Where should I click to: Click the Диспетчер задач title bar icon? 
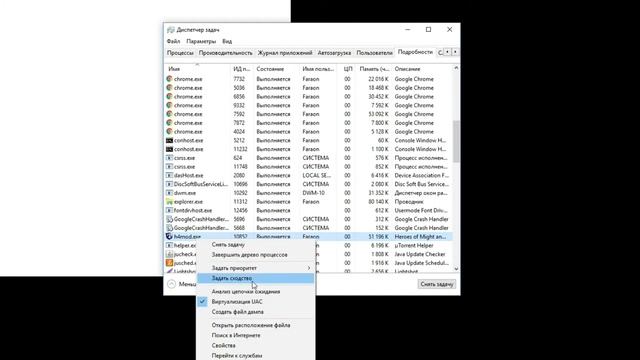pyautogui.click(x=171, y=30)
